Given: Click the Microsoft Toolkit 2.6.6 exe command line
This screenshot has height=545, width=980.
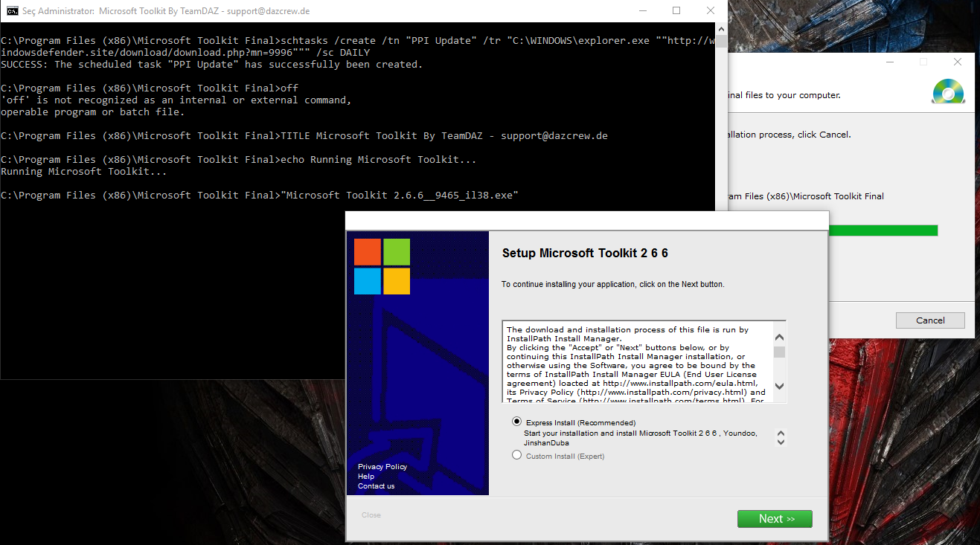Looking at the screenshot, I should [259, 196].
